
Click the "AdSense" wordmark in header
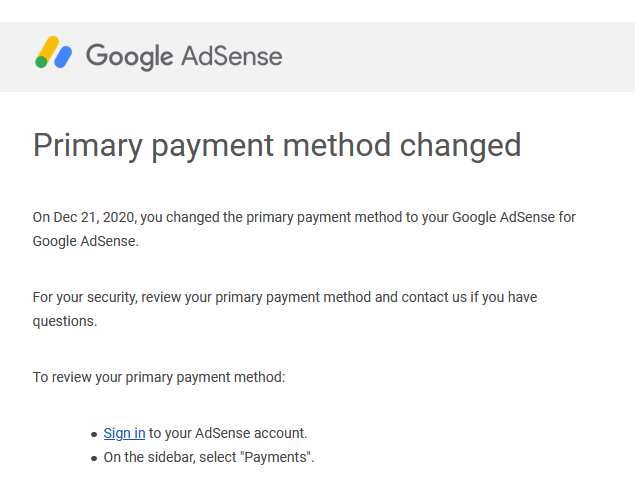232,56
